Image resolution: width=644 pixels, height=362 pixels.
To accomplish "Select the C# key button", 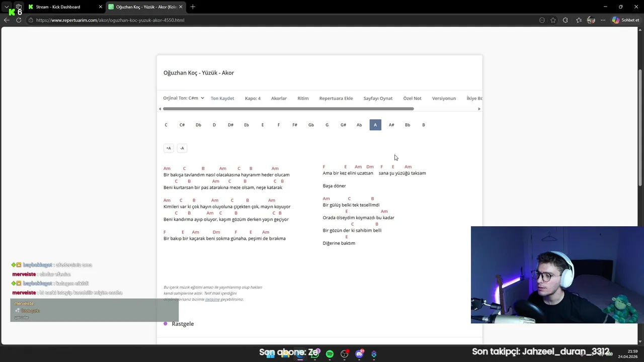I will pos(182,125).
